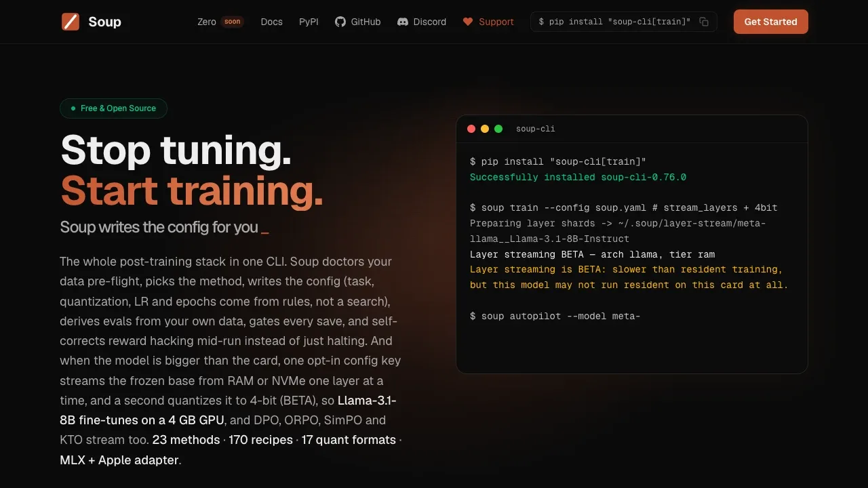
Task: Open the Zero nav item
Action: click(x=207, y=22)
